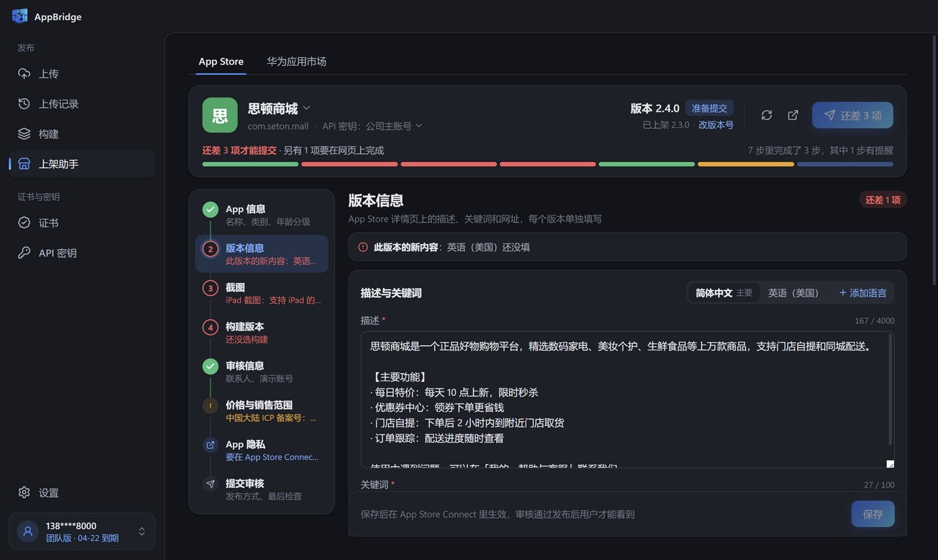The image size is (938, 560).
Task: Open step 审核信息
Action: pyautogui.click(x=262, y=372)
